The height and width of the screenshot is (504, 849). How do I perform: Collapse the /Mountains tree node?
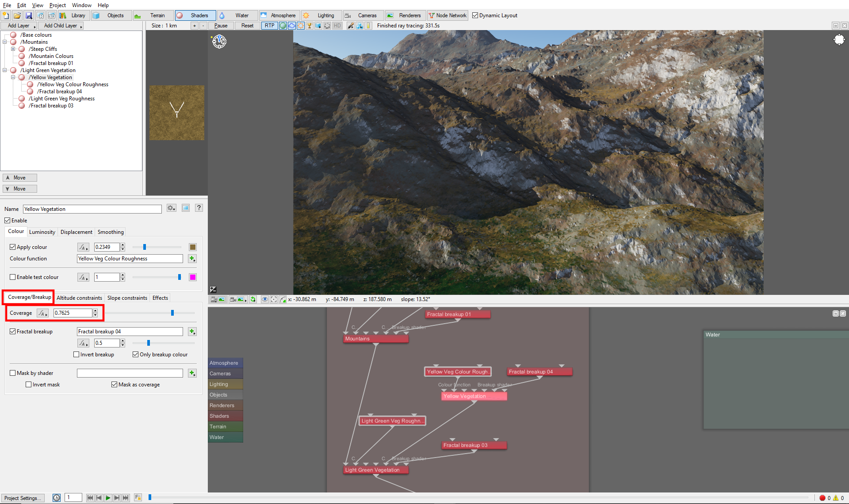point(5,42)
